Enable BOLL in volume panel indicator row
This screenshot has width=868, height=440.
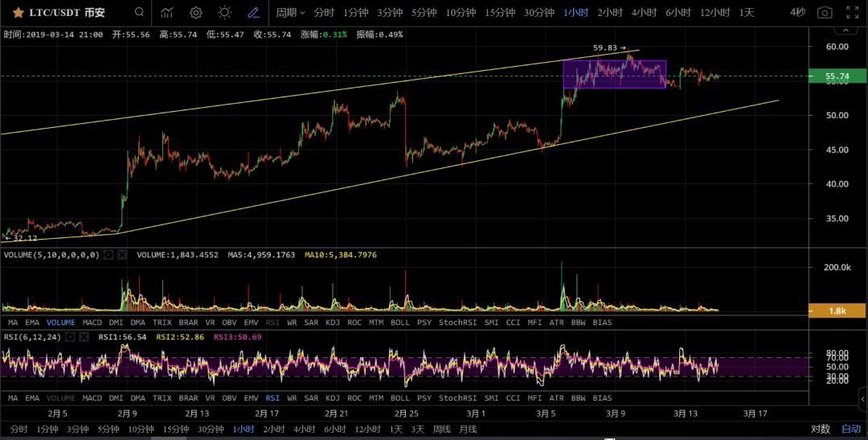click(x=400, y=322)
